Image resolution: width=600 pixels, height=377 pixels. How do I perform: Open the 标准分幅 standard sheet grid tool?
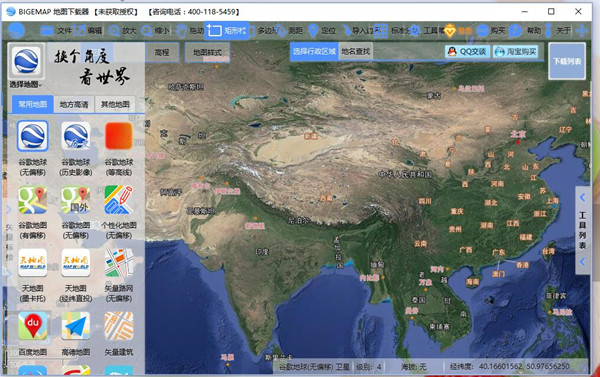pos(391,31)
